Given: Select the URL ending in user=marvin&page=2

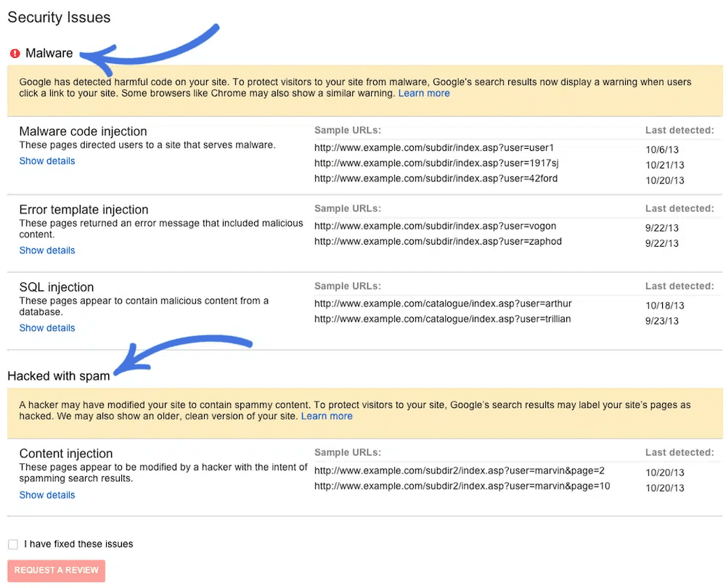Looking at the screenshot, I should point(459,470).
